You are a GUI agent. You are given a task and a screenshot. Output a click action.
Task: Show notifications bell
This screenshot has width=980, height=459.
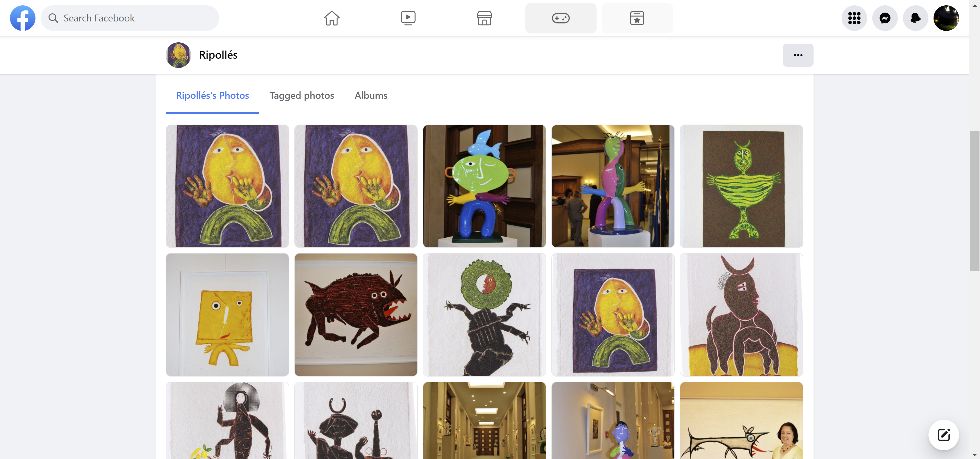[915, 18]
